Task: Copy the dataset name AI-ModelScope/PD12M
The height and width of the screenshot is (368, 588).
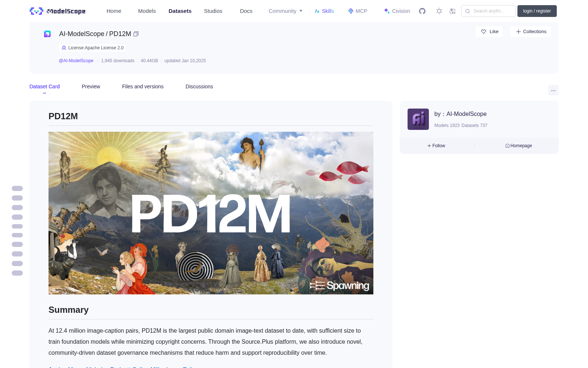Action: (x=136, y=34)
